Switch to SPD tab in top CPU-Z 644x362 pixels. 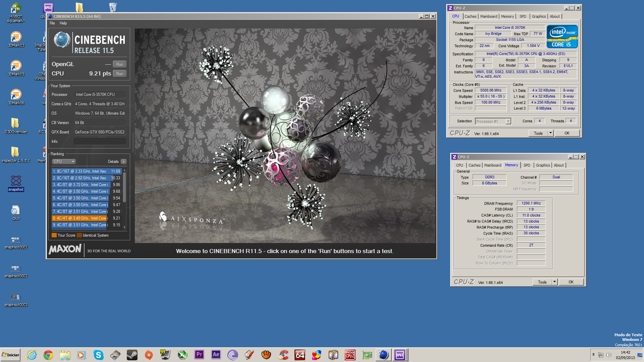click(523, 16)
